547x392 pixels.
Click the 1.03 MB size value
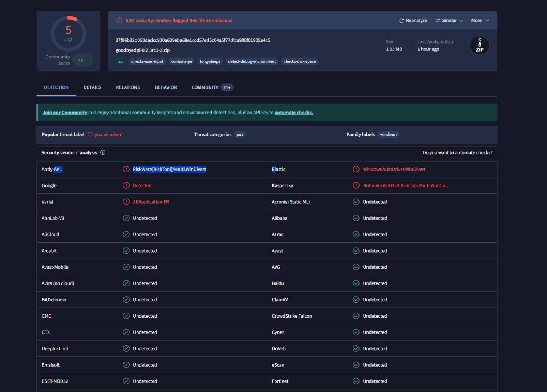(394, 49)
